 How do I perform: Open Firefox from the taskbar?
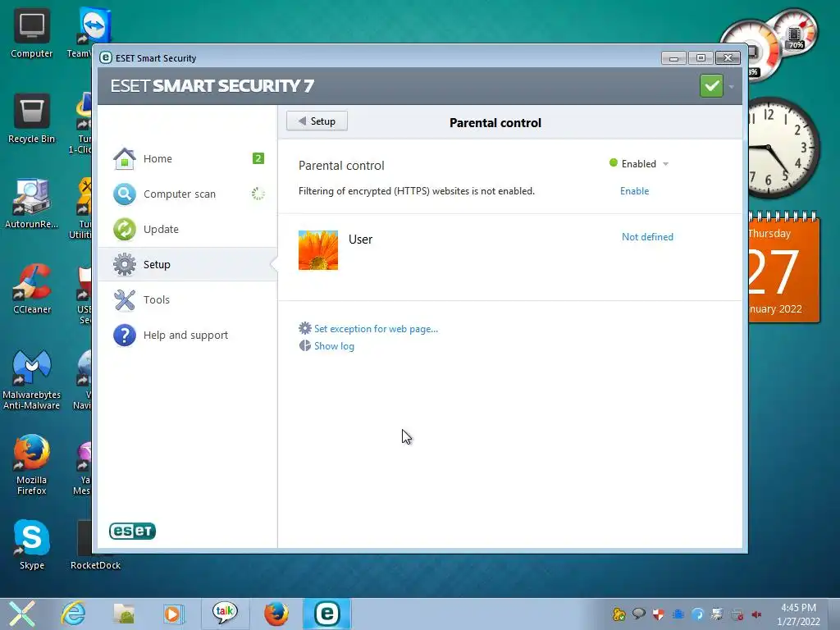[276, 614]
